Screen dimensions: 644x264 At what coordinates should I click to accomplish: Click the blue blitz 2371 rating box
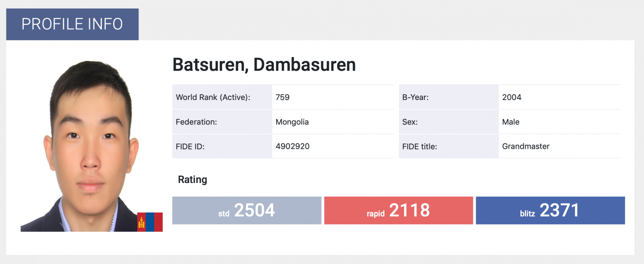(x=550, y=210)
